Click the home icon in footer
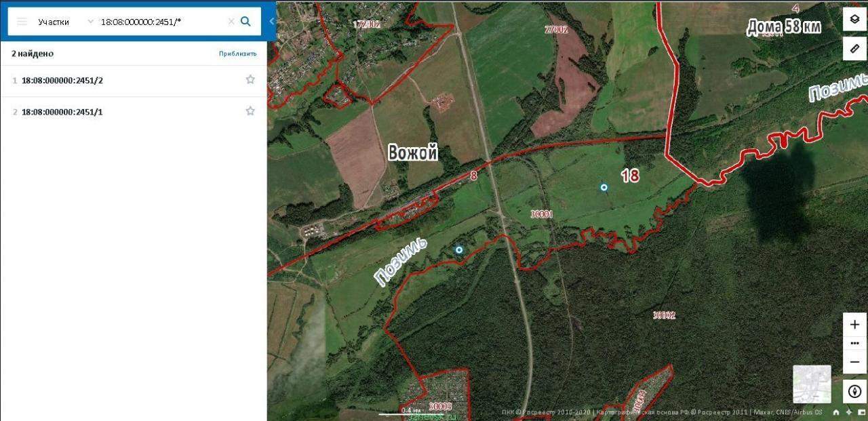The height and width of the screenshot is (421, 868). pos(836,412)
